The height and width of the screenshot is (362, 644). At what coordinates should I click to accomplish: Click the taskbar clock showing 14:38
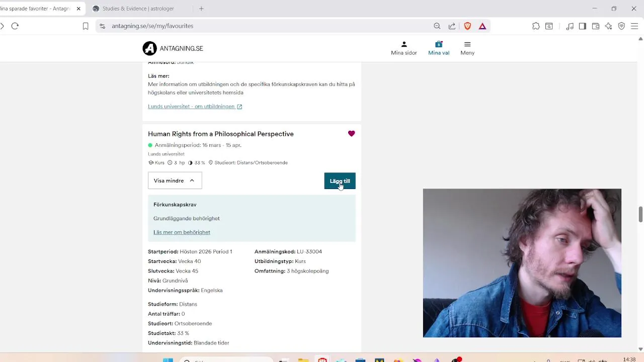click(629, 359)
